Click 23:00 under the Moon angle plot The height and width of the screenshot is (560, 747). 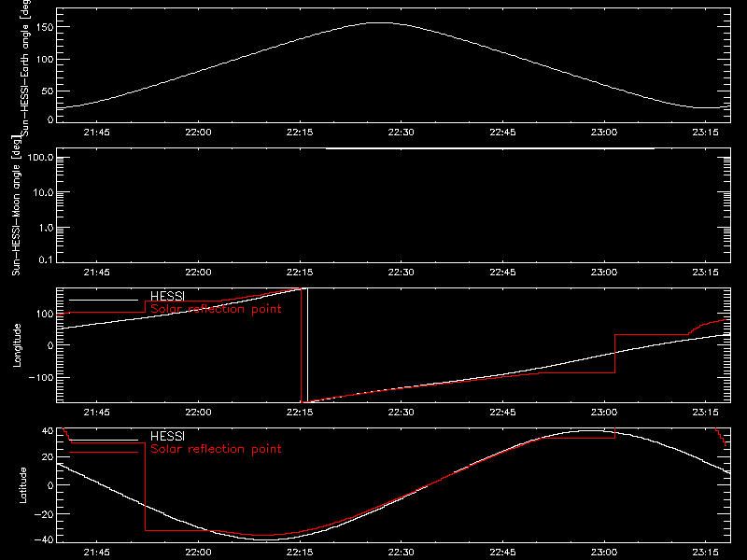coord(604,273)
